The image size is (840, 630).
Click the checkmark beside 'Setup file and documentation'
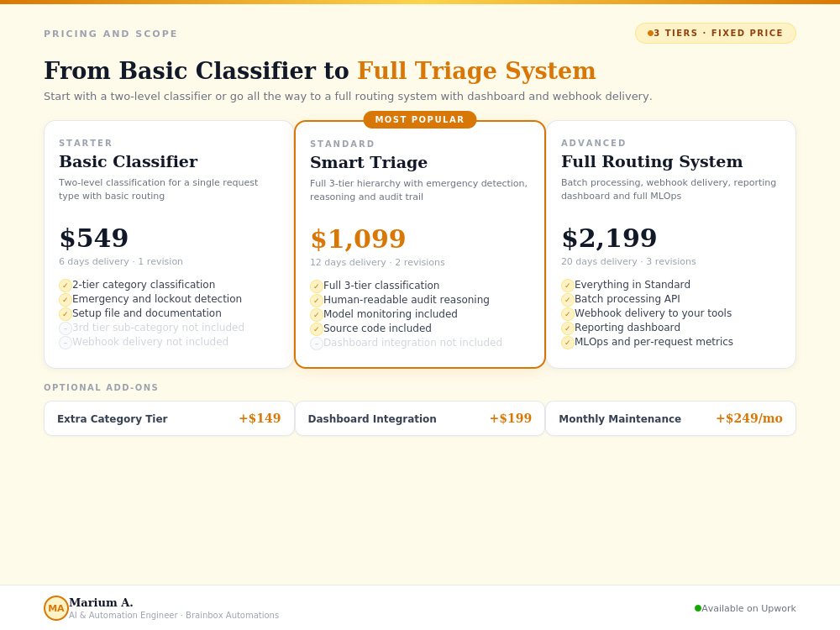66,313
